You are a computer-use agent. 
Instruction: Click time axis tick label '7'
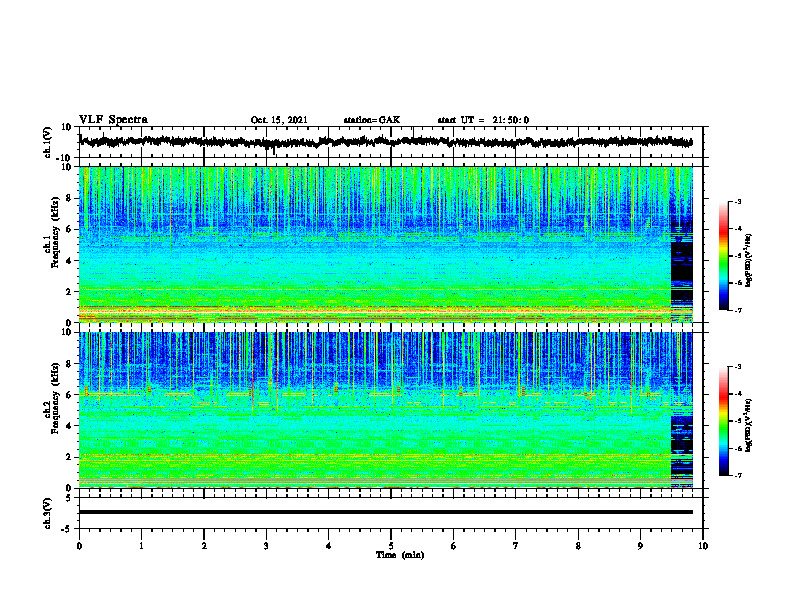516,546
